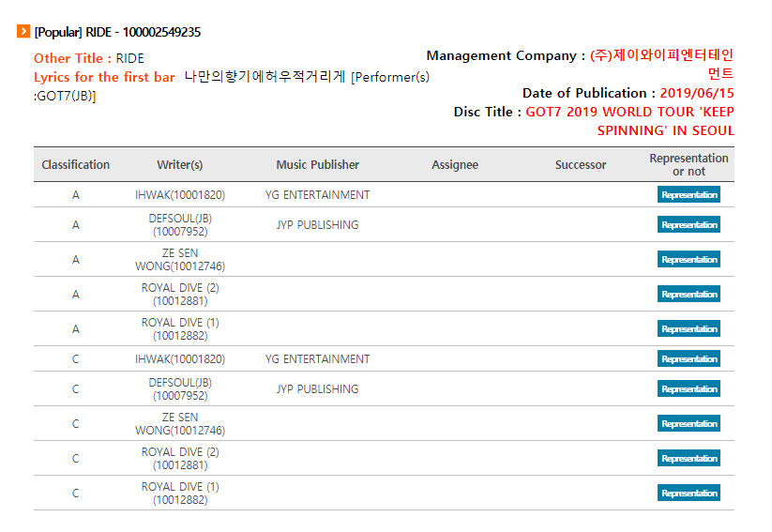Click Representation button for classification A DEFSOUL(JB) row
The width and height of the screenshot is (772, 532).
tap(689, 224)
